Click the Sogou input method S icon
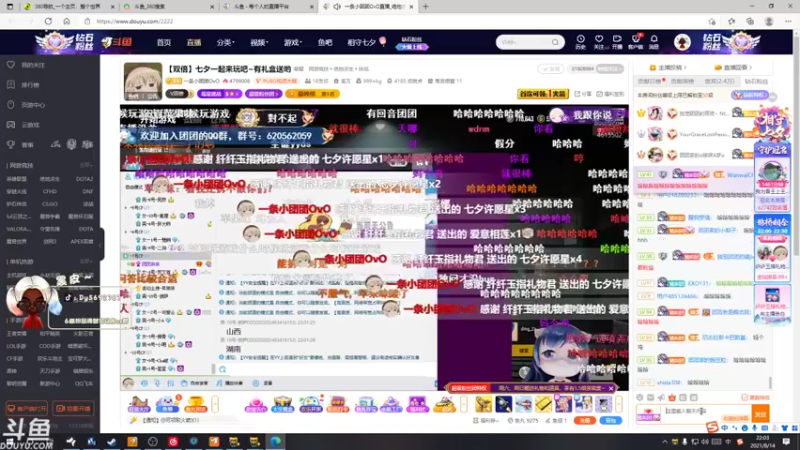Viewport: 800px width, 450px height. point(712,427)
